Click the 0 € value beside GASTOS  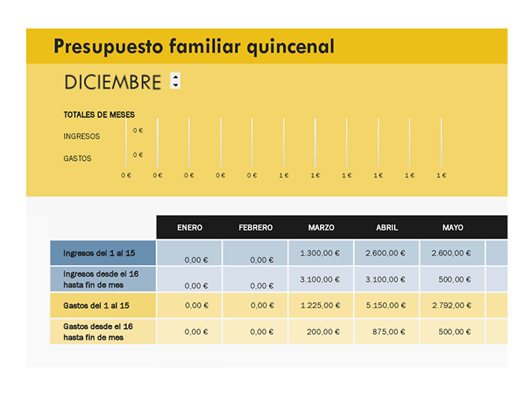tap(138, 155)
